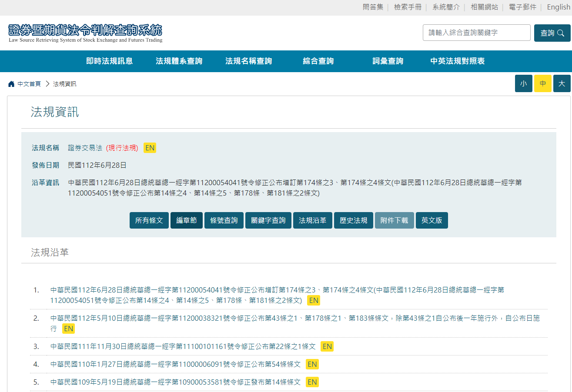Click EN badge of 111年11月30日 entry
The width and height of the screenshot is (572, 392).
coord(327,346)
